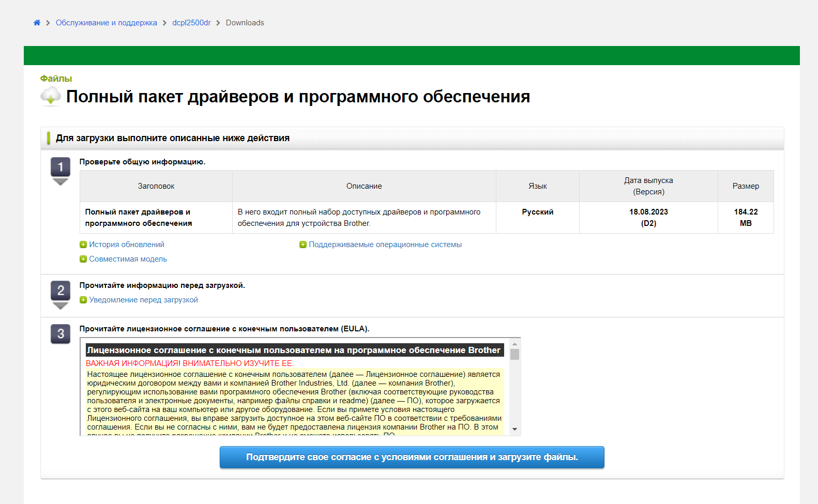Image resolution: width=818 pixels, height=504 pixels.
Task: Click the cloud download icon beside the title
Action: 51,96
